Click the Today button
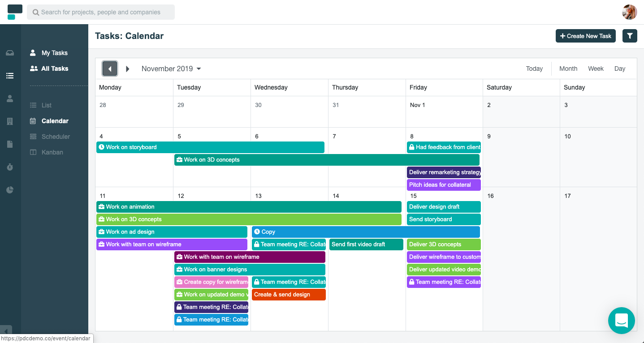This screenshot has height=343, width=644. pyautogui.click(x=534, y=69)
